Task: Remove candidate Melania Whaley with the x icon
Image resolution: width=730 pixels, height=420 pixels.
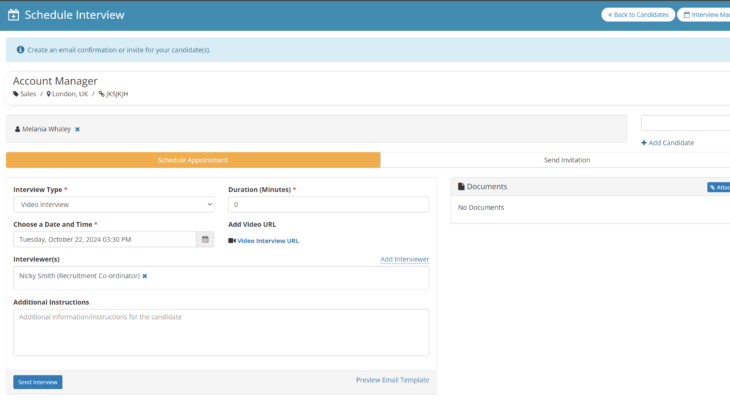Action: pyautogui.click(x=77, y=129)
